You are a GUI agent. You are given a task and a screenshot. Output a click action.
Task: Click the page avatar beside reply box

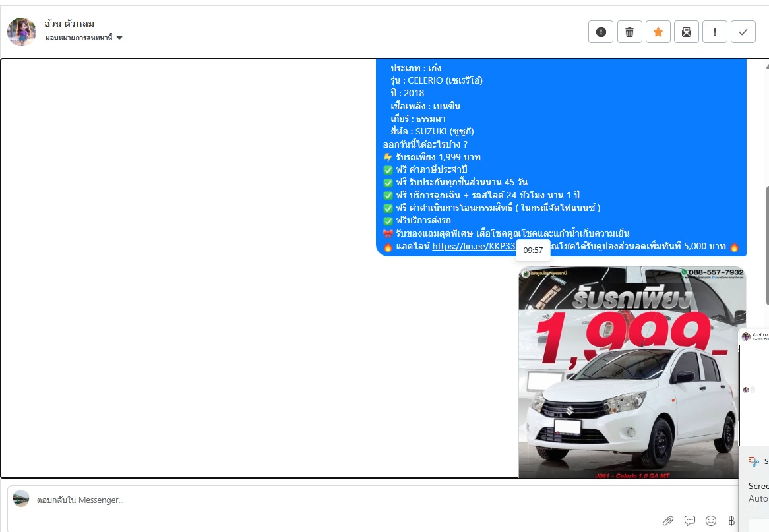tap(21, 498)
